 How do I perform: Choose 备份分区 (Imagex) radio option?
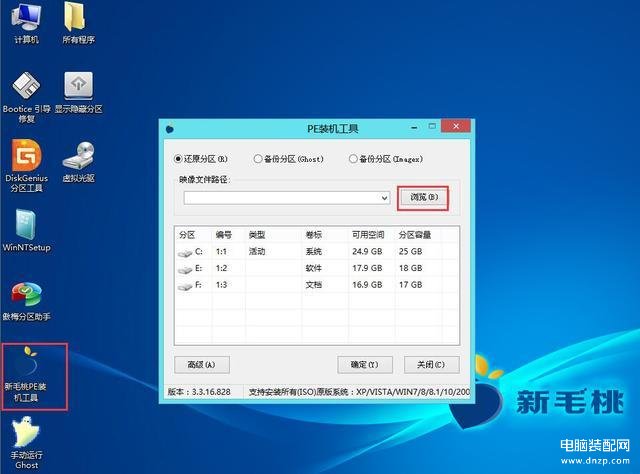pos(353,158)
